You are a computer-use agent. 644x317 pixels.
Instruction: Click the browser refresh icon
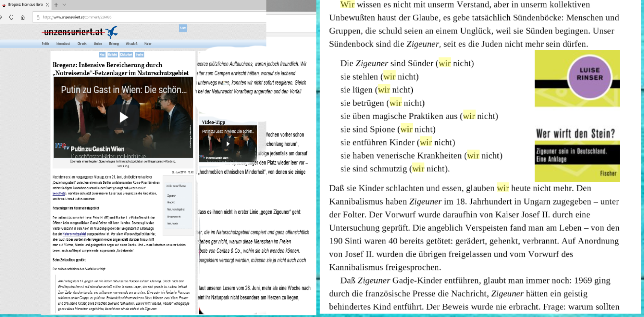(11, 17)
